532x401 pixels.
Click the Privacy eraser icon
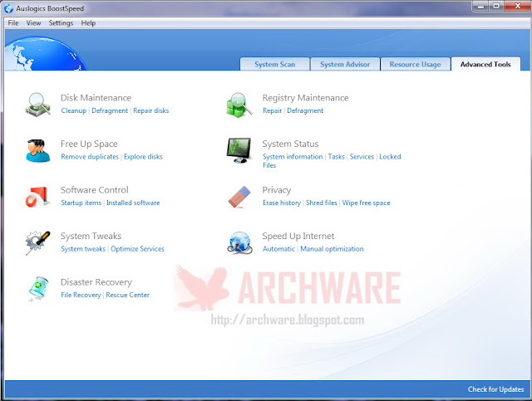coord(239,197)
